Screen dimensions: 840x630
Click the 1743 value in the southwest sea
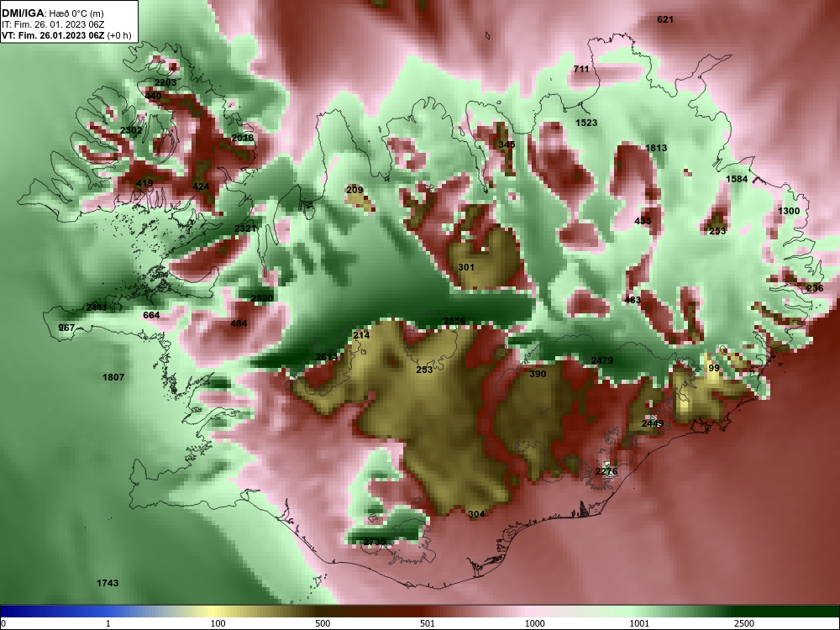(108, 583)
